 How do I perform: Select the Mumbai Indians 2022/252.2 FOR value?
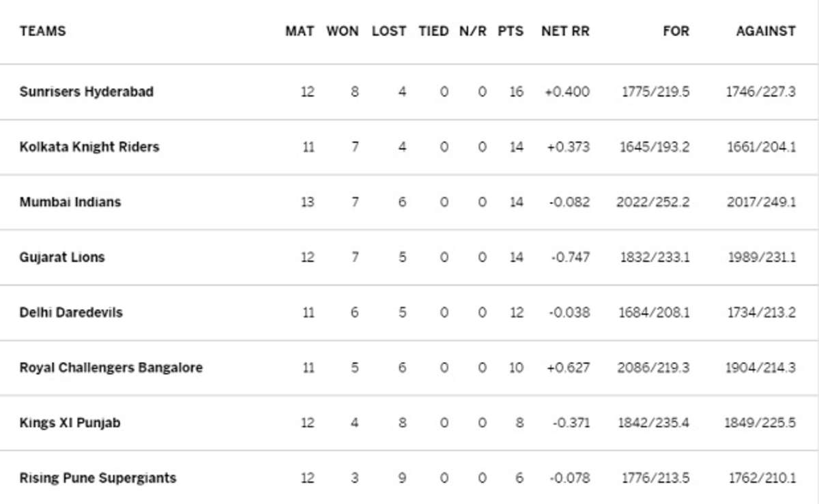click(652, 202)
